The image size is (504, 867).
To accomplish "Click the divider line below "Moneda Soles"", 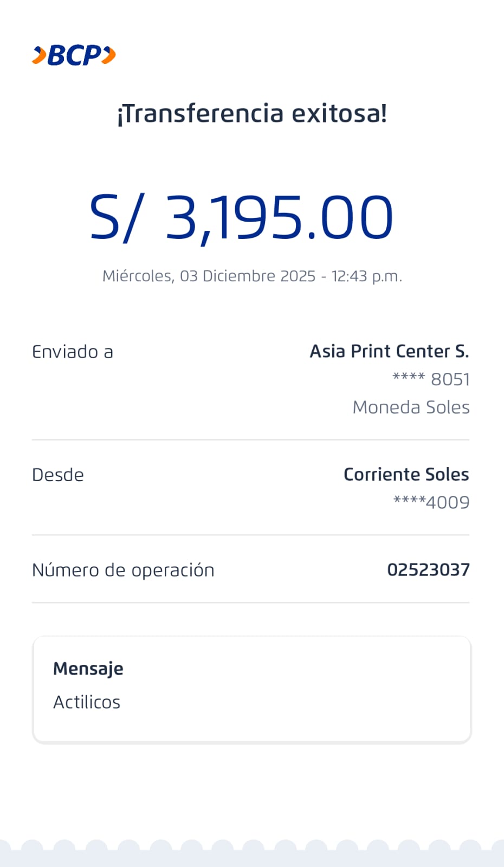I will click(x=250, y=440).
